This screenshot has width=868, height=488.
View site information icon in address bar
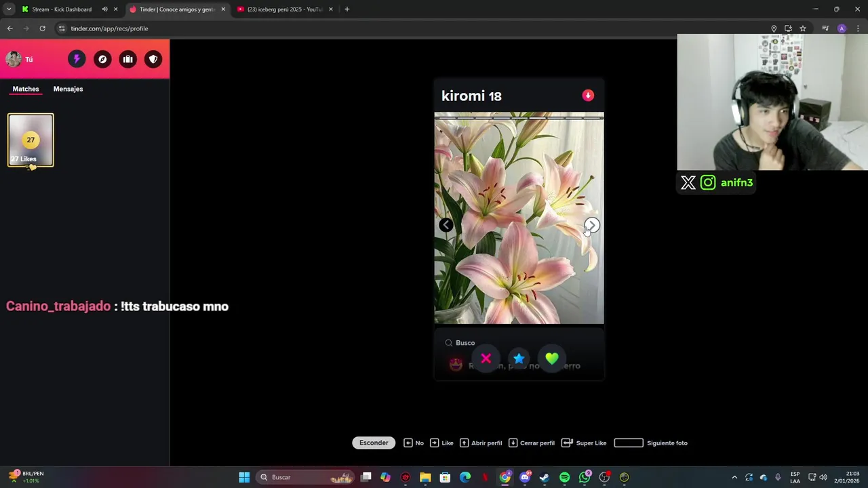coord(62,28)
